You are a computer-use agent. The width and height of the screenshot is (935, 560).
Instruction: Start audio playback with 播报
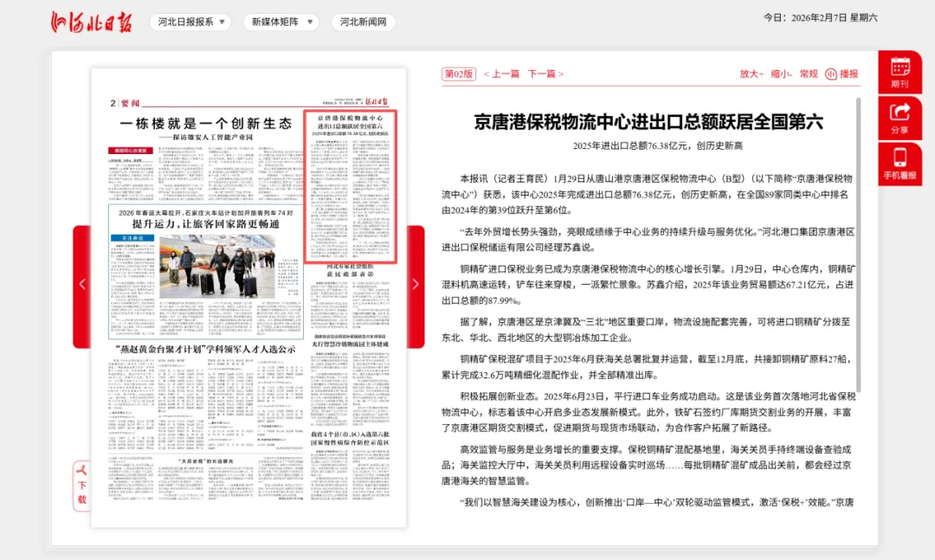[841, 74]
